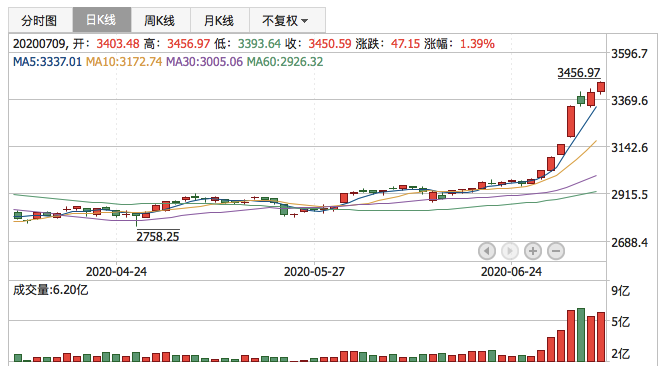Click the 3142.6 price axis value

click(x=629, y=148)
